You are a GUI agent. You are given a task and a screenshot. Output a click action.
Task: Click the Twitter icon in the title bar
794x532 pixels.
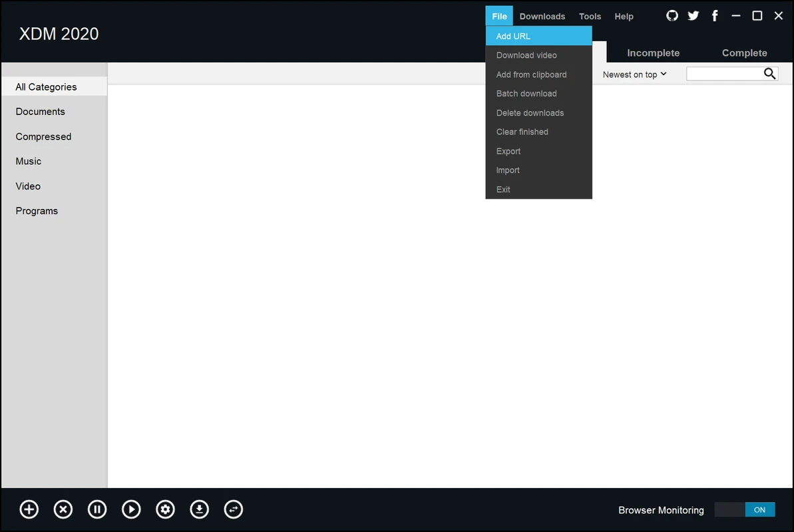click(693, 15)
